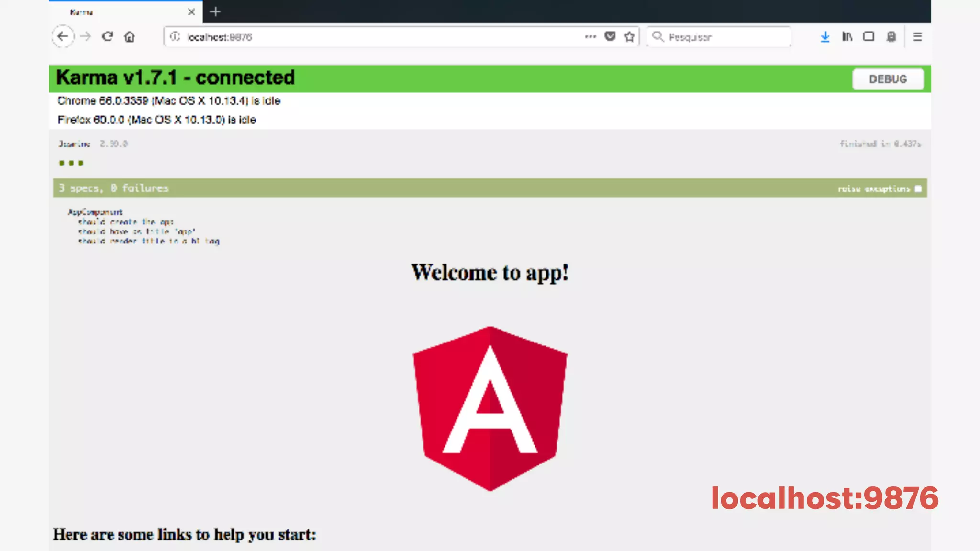Open the Firefox hamburger menu

pyautogui.click(x=917, y=36)
